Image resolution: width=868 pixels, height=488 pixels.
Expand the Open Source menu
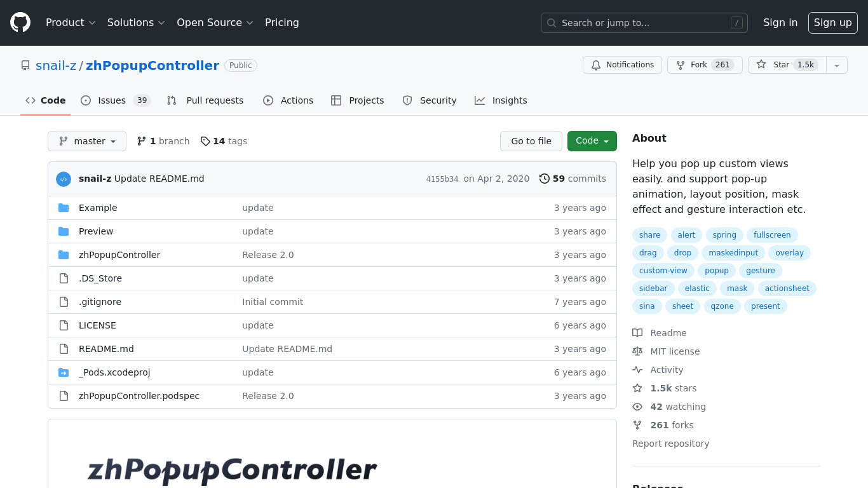[x=215, y=23]
